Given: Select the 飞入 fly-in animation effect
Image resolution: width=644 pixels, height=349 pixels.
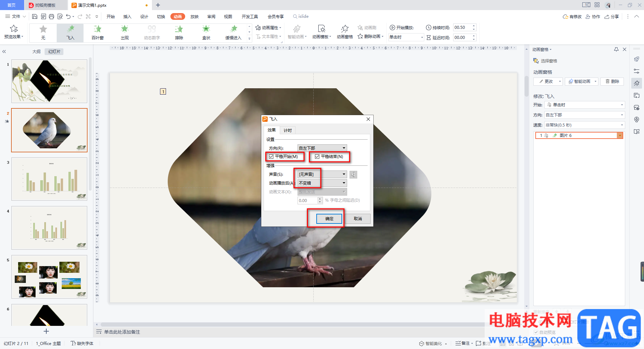Looking at the screenshot, I should click(x=70, y=33).
